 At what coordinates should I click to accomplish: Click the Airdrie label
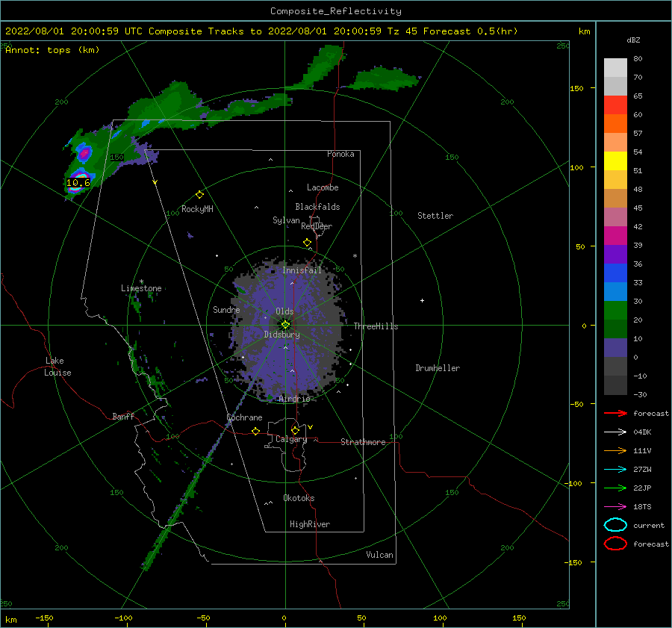tap(294, 399)
